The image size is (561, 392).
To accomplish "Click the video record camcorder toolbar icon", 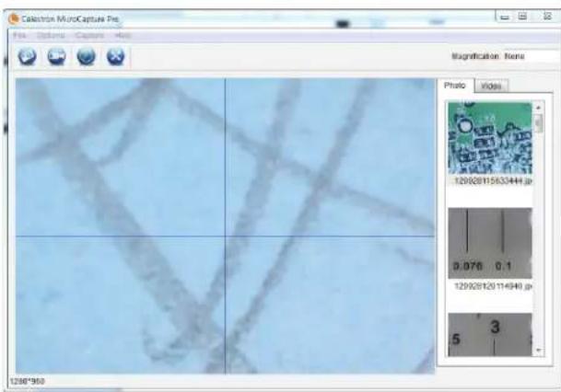I will coord(57,56).
